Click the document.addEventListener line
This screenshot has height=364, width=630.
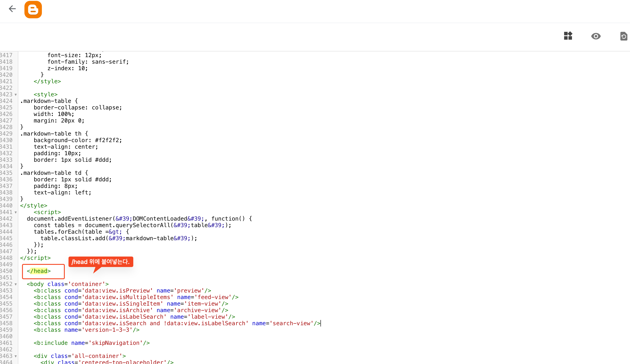[139, 219]
